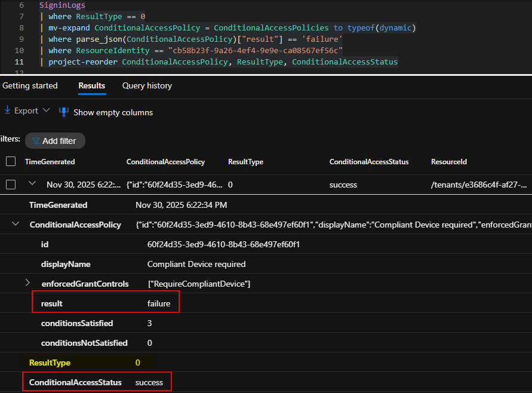The image size is (532, 393).
Task: Sort by the TimeGenerated column header
Action: pos(50,162)
